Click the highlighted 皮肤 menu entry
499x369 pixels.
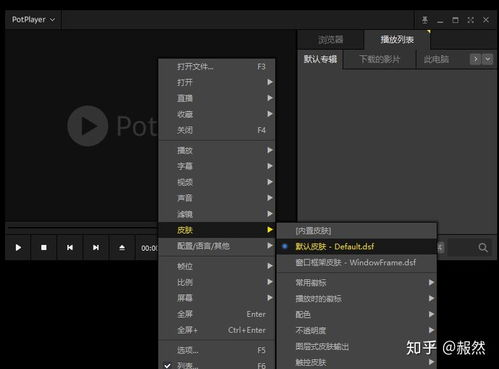[217, 230]
